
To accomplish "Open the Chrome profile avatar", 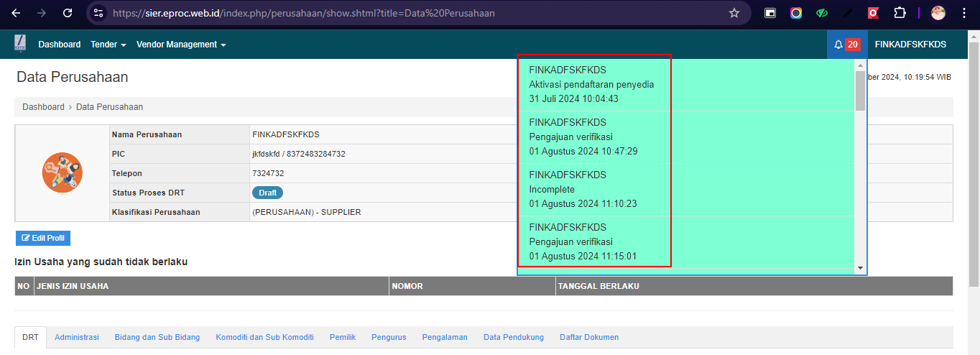I will coord(938,13).
